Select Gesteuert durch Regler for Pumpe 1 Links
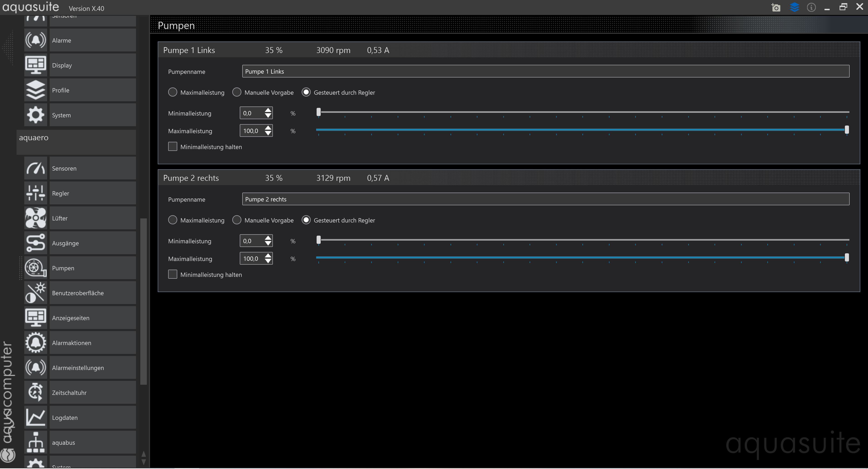This screenshot has width=868, height=469. (x=306, y=92)
